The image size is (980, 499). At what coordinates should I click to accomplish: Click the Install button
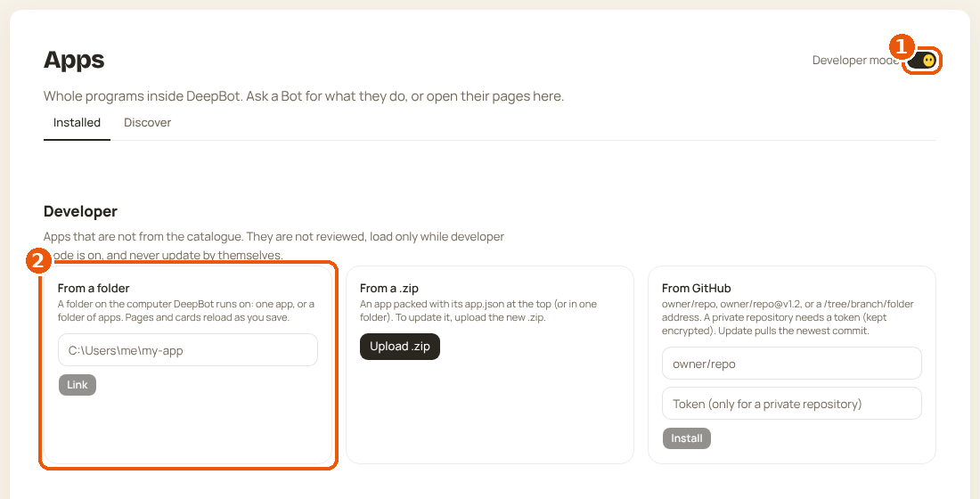(x=687, y=438)
